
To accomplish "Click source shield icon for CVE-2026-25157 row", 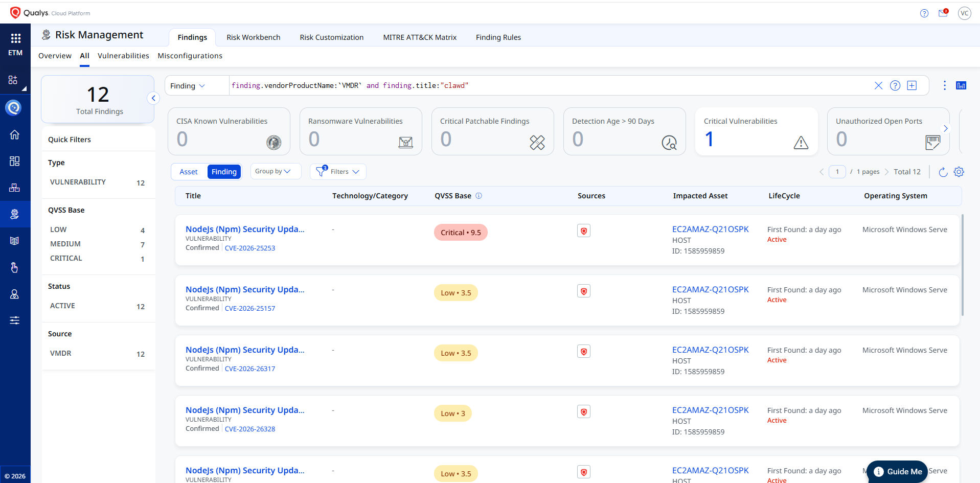I will [x=584, y=291].
